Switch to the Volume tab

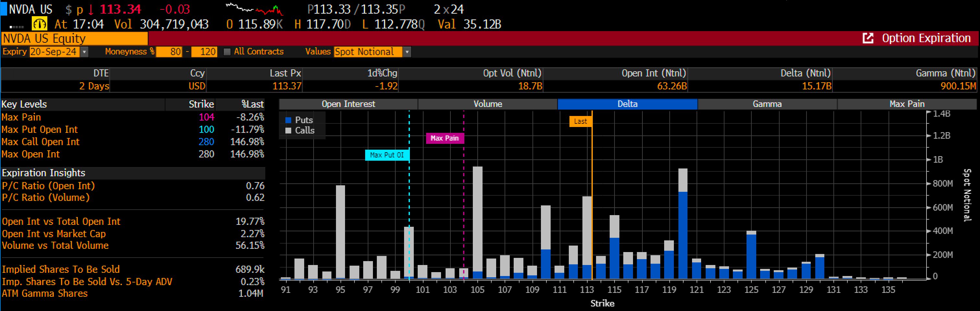click(x=488, y=104)
